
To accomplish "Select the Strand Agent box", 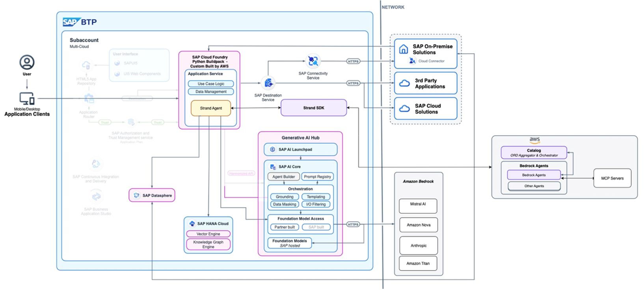I will [211, 108].
